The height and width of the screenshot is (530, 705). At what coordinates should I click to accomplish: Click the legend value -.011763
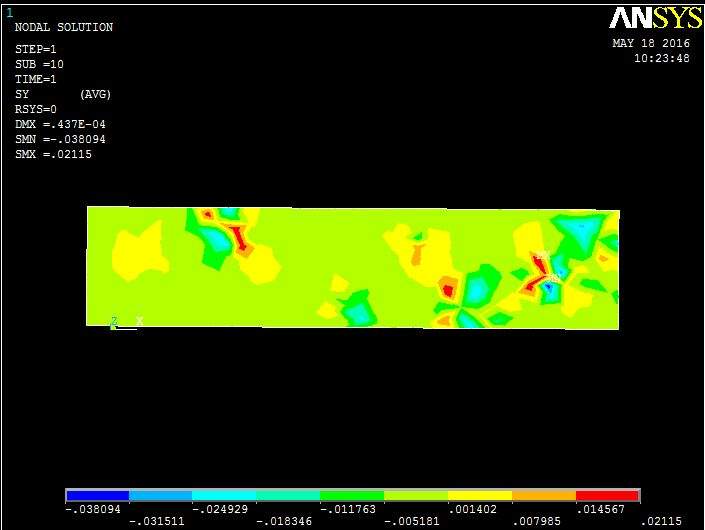pos(348,509)
